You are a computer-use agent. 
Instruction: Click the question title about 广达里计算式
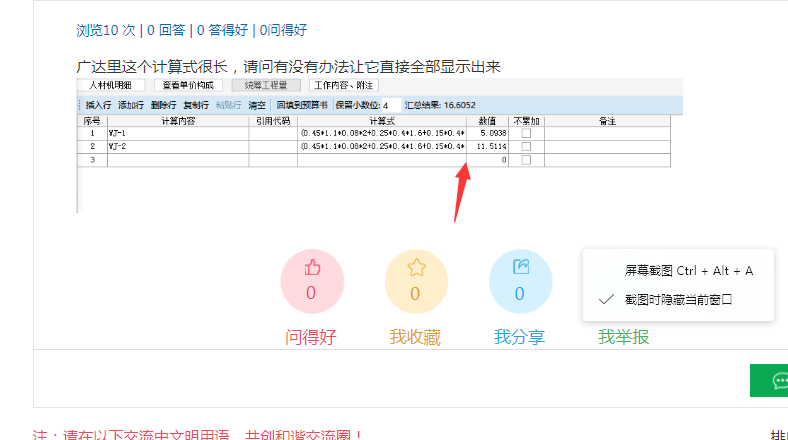point(288,67)
